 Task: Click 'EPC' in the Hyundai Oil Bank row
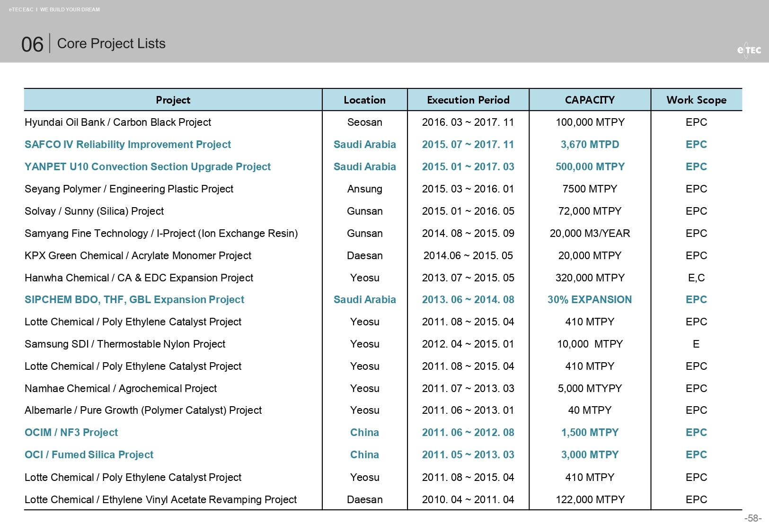click(696, 122)
